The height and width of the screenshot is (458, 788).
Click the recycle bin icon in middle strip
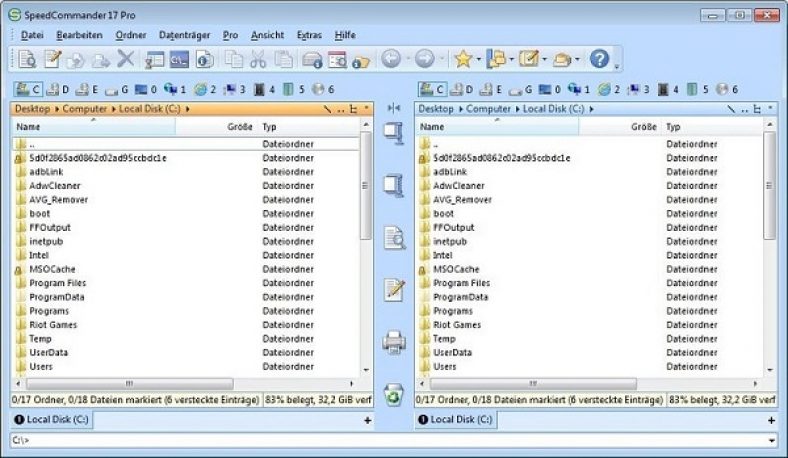point(394,394)
